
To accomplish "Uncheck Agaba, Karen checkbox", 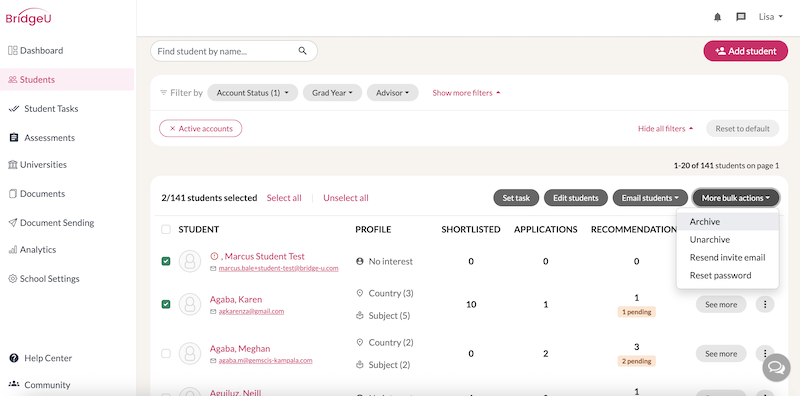I will coord(166,304).
